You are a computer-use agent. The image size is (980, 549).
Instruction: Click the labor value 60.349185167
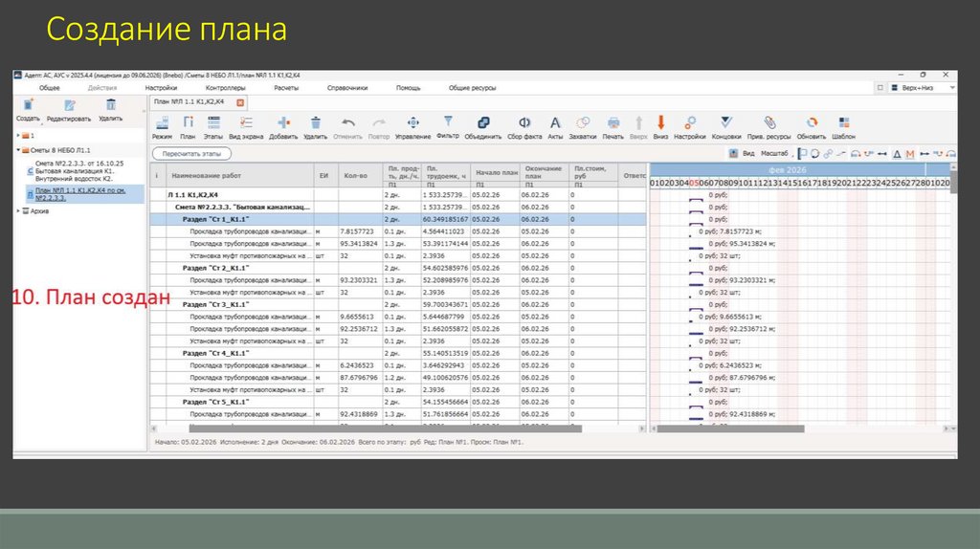pos(445,219)
